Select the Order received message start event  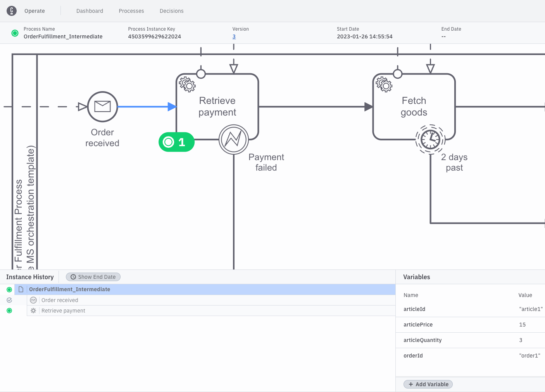(102, 107)
